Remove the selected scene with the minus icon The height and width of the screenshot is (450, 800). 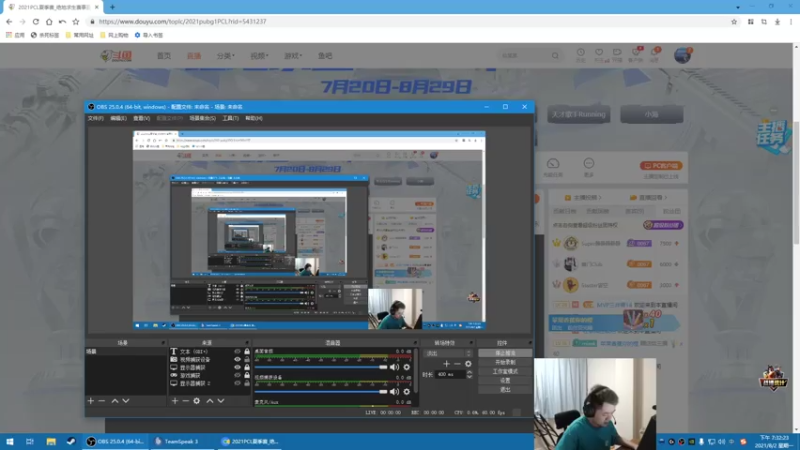102,401
